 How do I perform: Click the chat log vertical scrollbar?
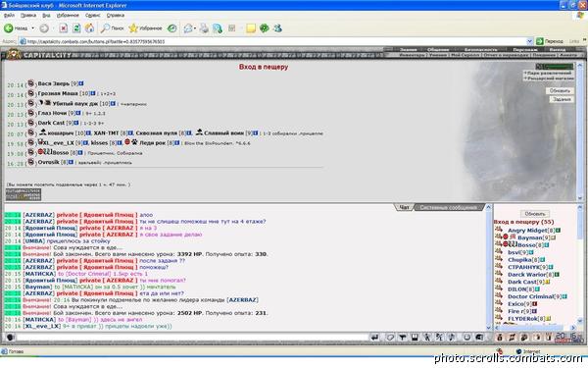pos(488,267)
